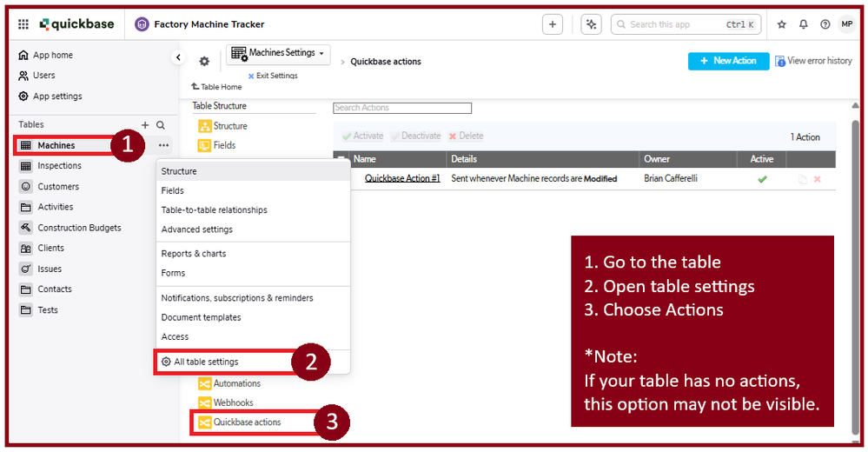This screenshot has height=452, width=868.
Task: Choose Forms in the context menu
Action: (253, 273)
